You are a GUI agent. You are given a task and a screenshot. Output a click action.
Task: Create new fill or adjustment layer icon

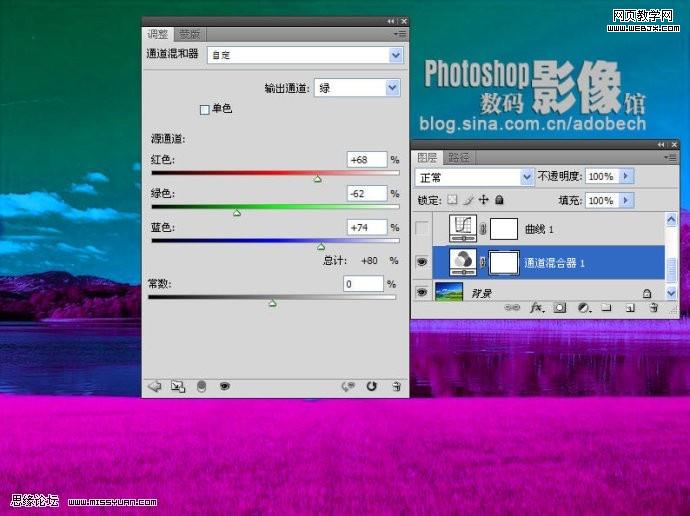pyautogui.click(x=584, y=307)
